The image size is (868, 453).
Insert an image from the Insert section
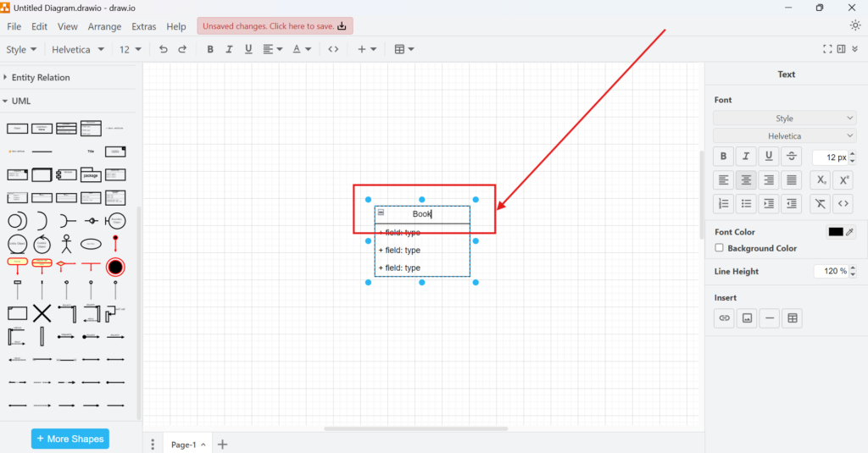747,318
